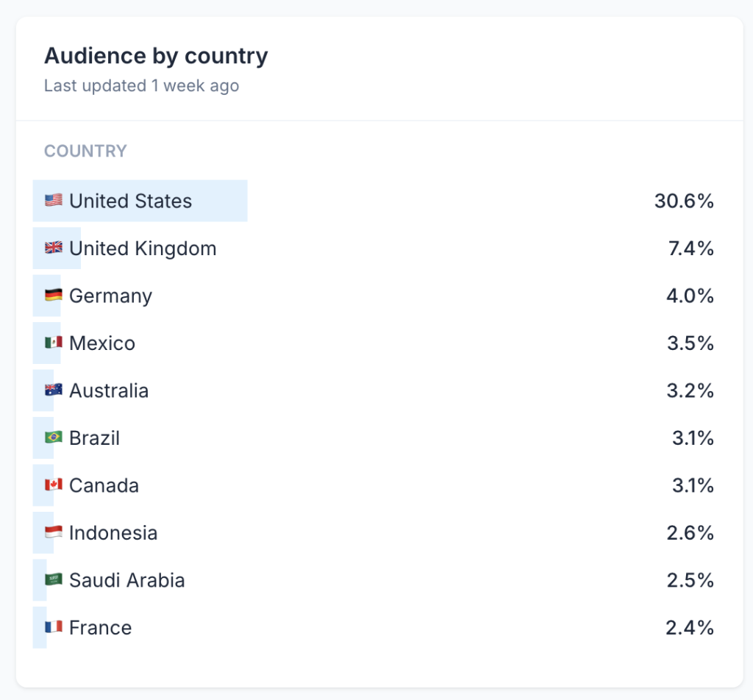Select the United States country name
The height and width of the screenshot is (700, 753).
(x=130, y=201)
